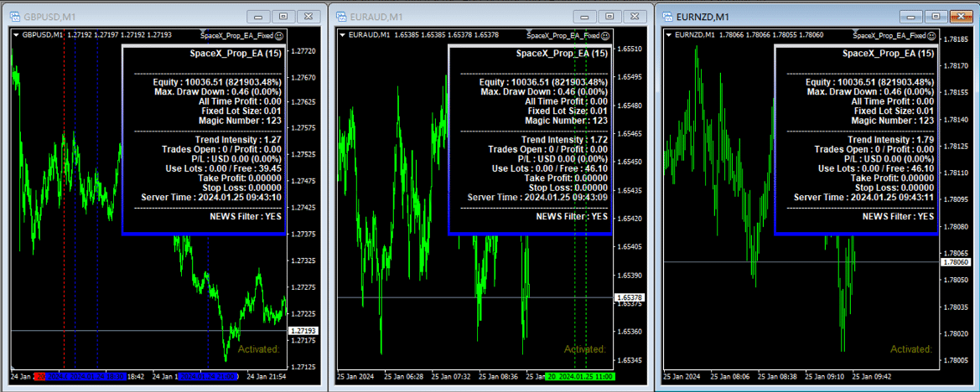Maximize the GBPUSD,M1 chart window

(283, 16)
